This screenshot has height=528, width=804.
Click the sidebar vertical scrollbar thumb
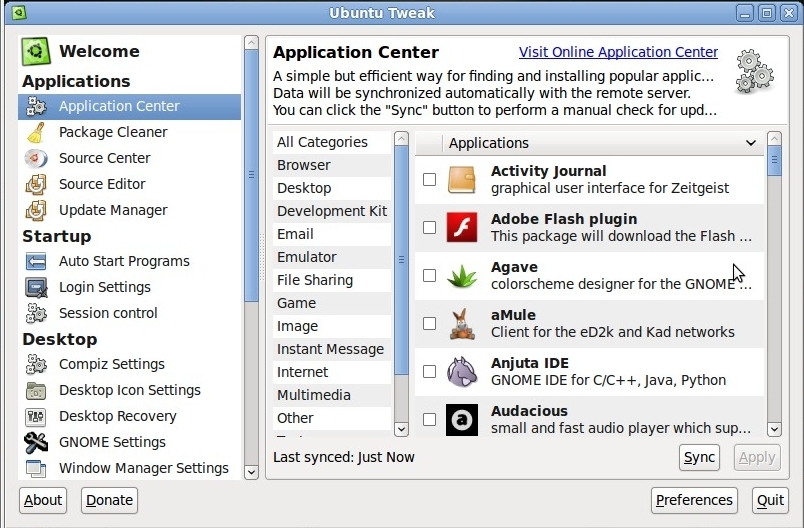tap(251, 175)
